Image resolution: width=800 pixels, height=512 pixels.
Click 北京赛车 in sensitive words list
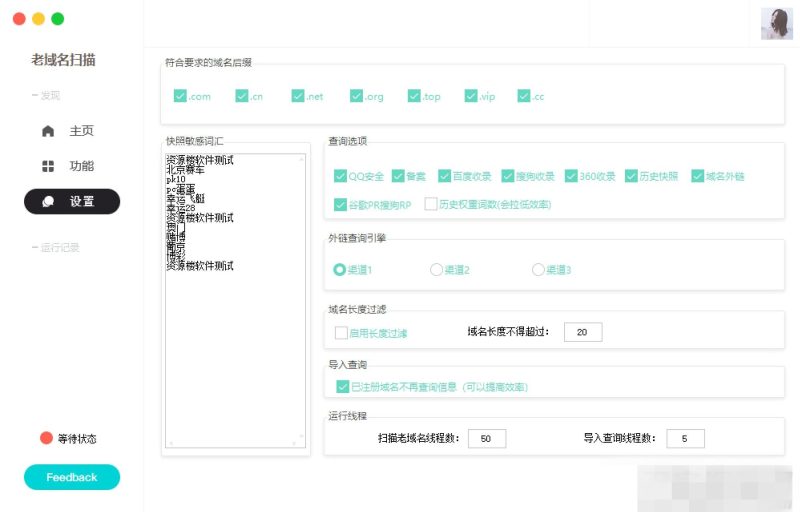[185, 170]
